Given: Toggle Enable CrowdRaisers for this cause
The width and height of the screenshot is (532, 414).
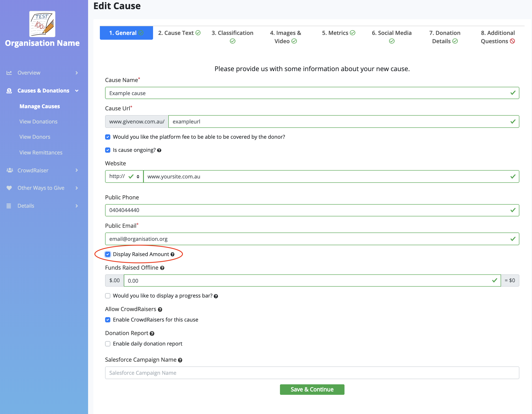Looking at the screenshot, I should click(x=108, y=320).
